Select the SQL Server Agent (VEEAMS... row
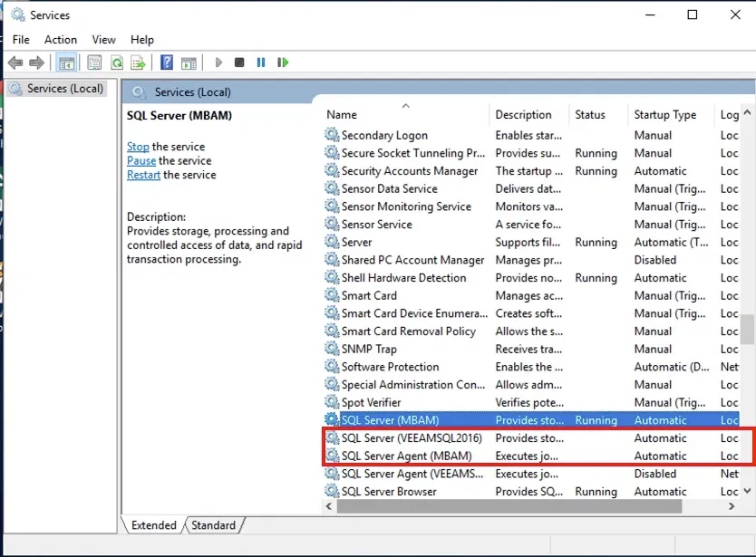The height and width of the screenshot is (557, 756). pos(531,474)
